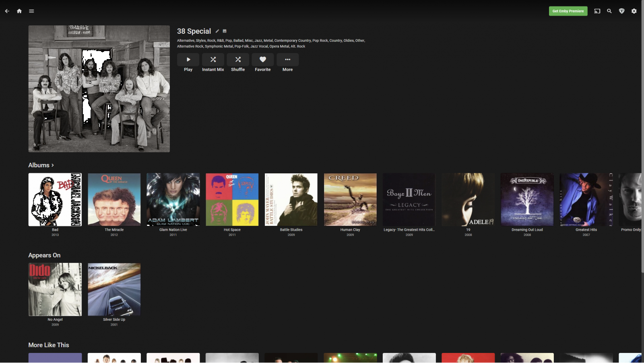Screen dimensions: 644x363
Task: Open search with the magnifier icon
Action: [609, 11]
